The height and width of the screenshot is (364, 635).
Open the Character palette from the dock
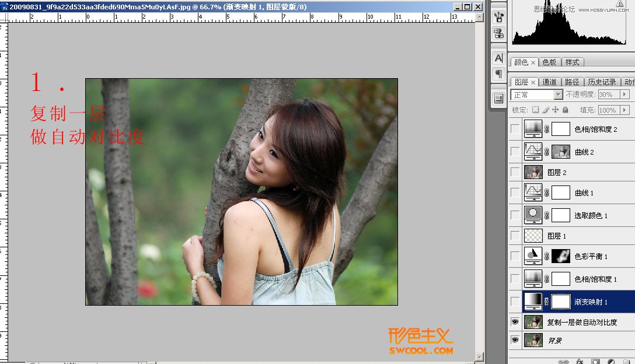click(497, 58)
